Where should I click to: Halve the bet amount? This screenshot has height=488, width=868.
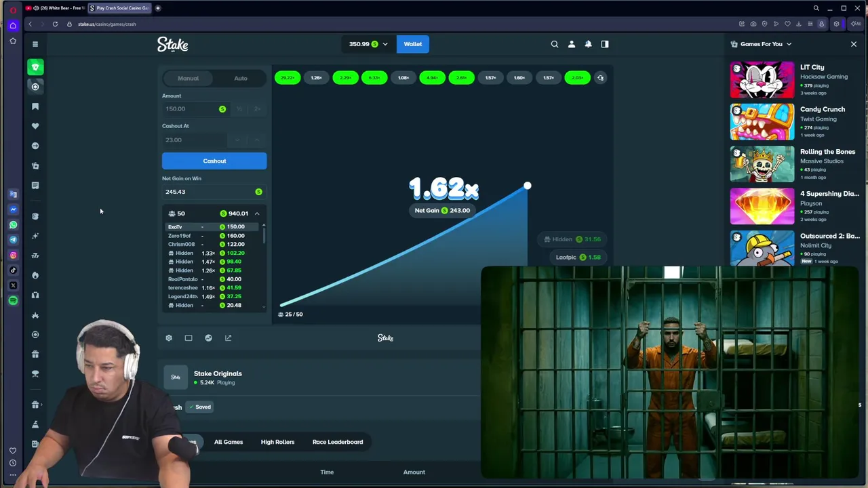click(239, 108)
